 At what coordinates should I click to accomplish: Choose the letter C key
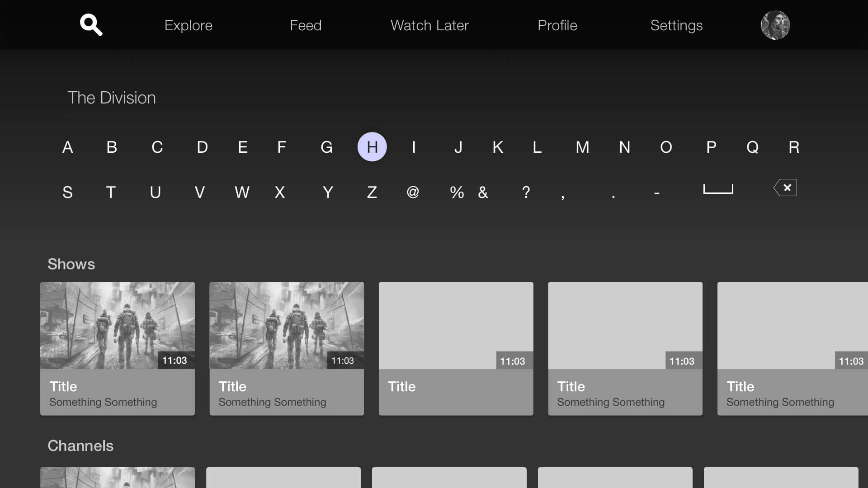[x=157, y=147]
